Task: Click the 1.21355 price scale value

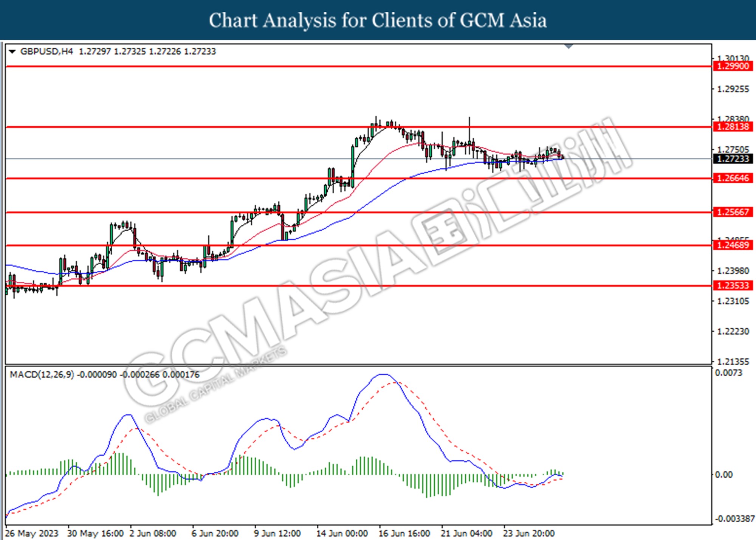Action: point(733,362)
